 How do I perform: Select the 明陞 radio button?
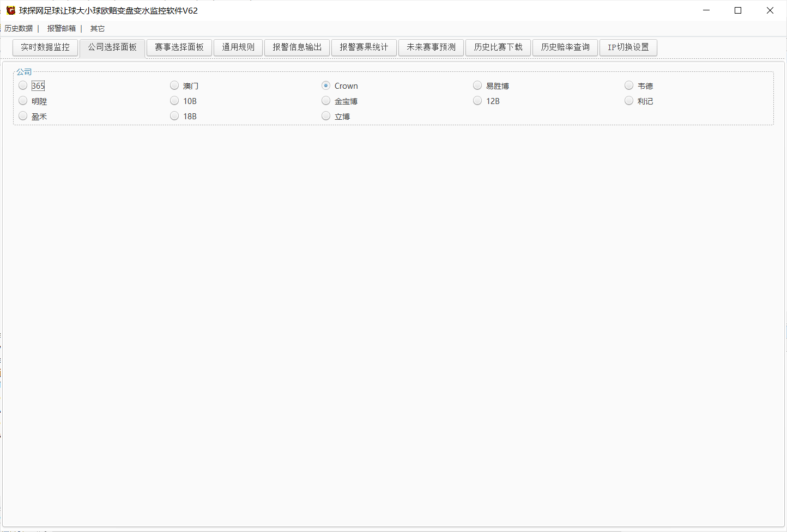tap(23, 101)
